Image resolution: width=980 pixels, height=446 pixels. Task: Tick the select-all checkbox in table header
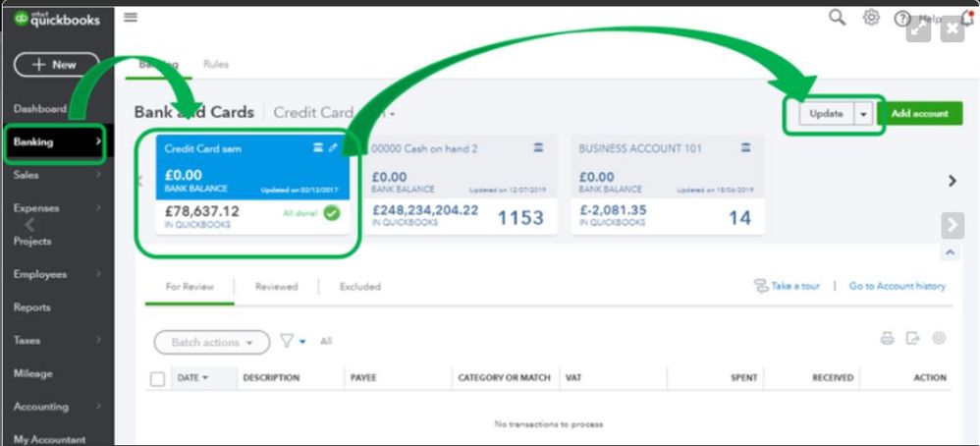pos(157,378)
